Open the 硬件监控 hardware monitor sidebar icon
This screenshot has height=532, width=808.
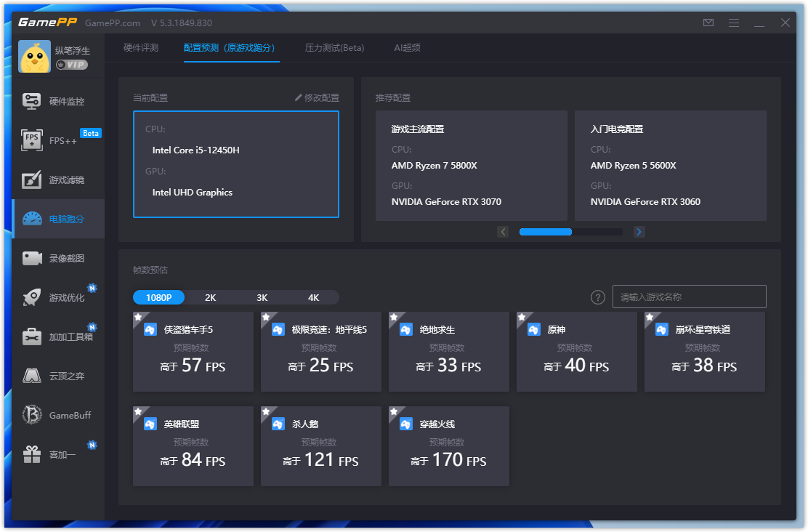point(31,101)
